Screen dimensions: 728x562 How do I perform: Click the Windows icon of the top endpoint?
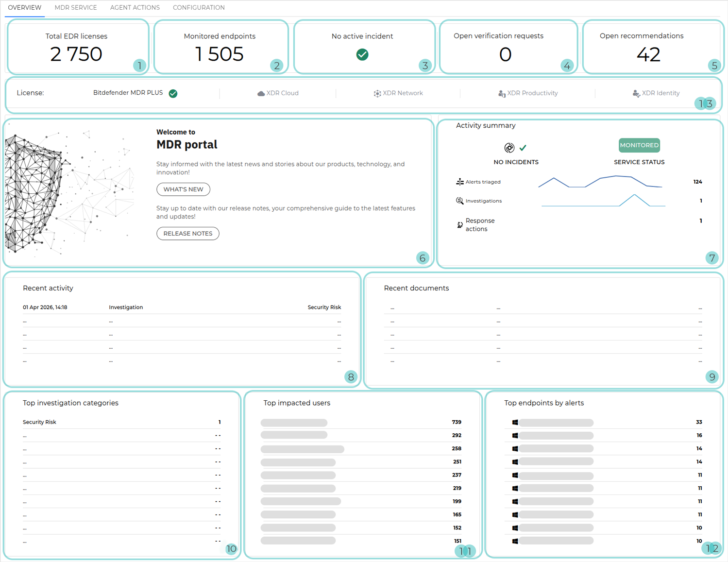point(515,423)
